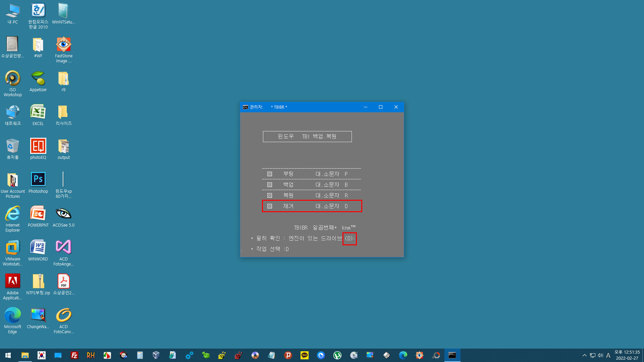
Task: Select the 윈도우xp 80가지 file icon
Action: tap(63, 185)
